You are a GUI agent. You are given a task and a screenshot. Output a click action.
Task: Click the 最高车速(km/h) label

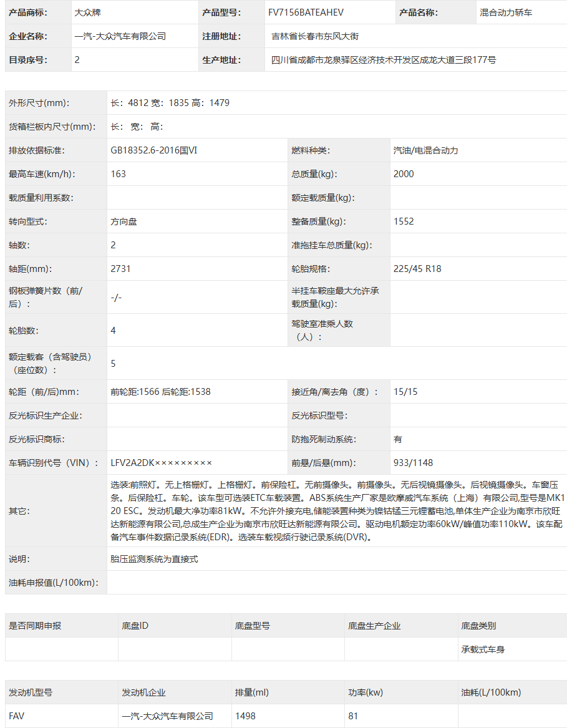[42, 174]
